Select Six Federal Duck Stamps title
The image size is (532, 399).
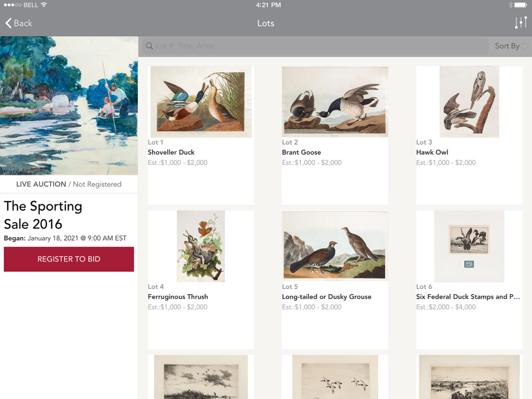pyautogui.click(x=468, y=297)
